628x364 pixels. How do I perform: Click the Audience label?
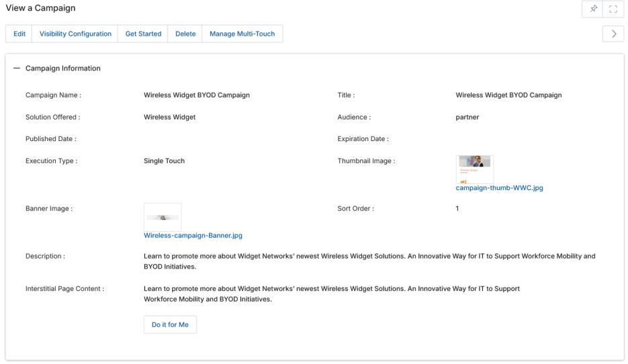(x=354, y=117)
